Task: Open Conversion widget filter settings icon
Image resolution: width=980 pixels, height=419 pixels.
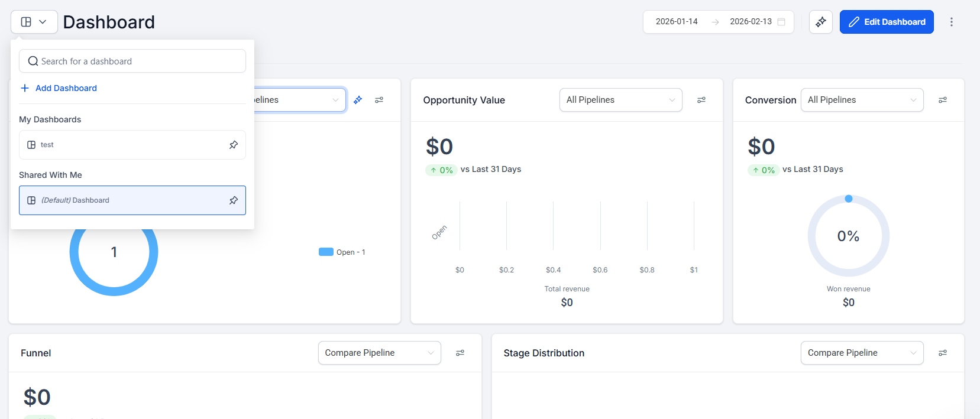Action: 943,100
